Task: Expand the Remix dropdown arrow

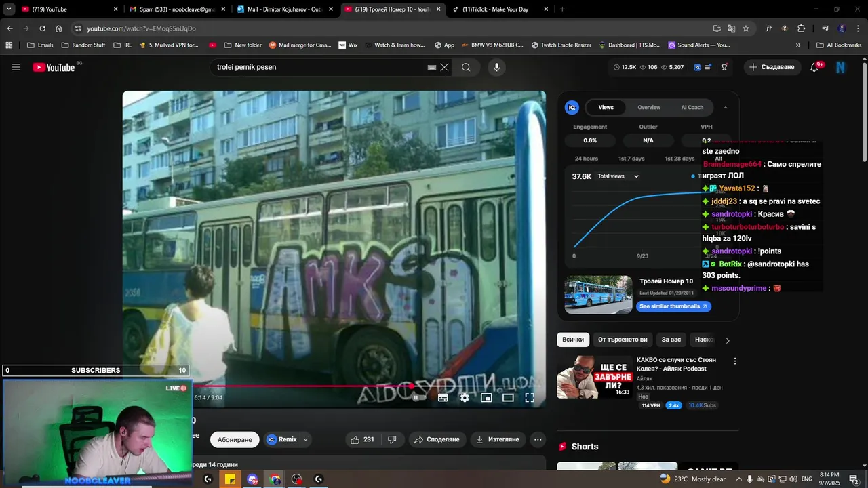Action: pos(305,439)
